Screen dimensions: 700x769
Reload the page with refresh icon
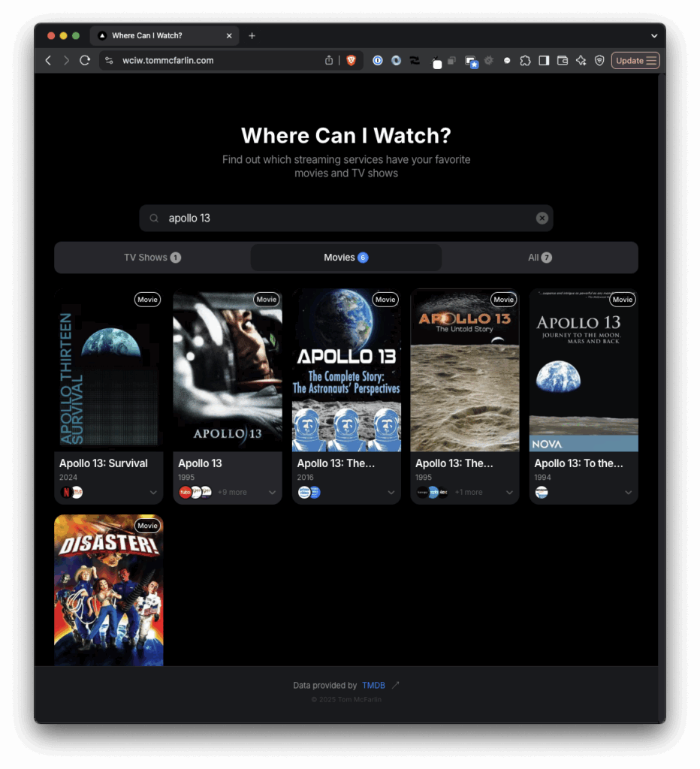click(x=85, y=60)
